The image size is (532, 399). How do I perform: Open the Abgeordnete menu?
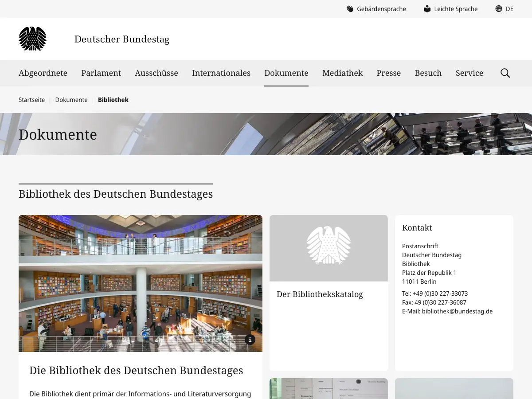(x=43, y=73)
